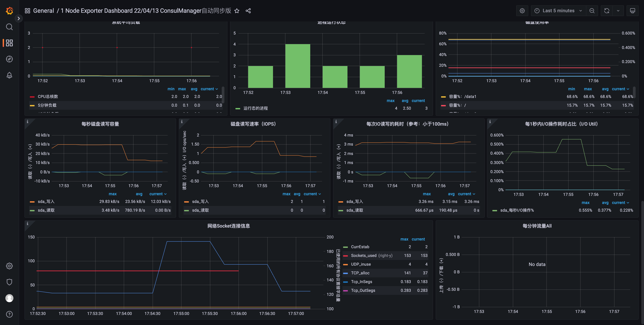
Task: Open the 磁盘读写速率（IOPS）panel title menu
Action: [x=253, y=124]
